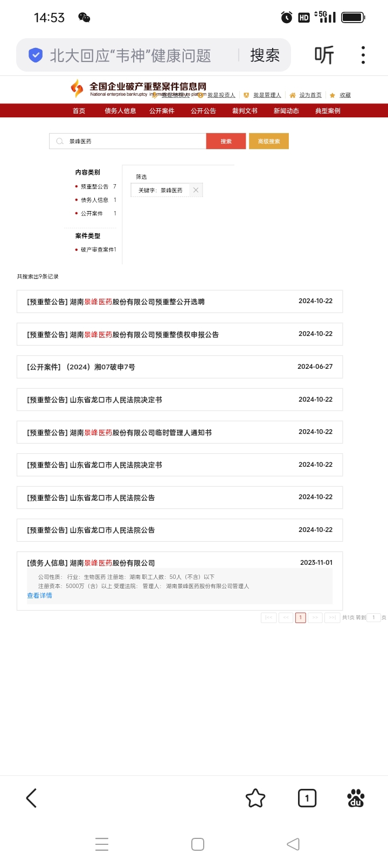
Task: Filter by 预重整公告 category
Action: click(x=95, y=186)
